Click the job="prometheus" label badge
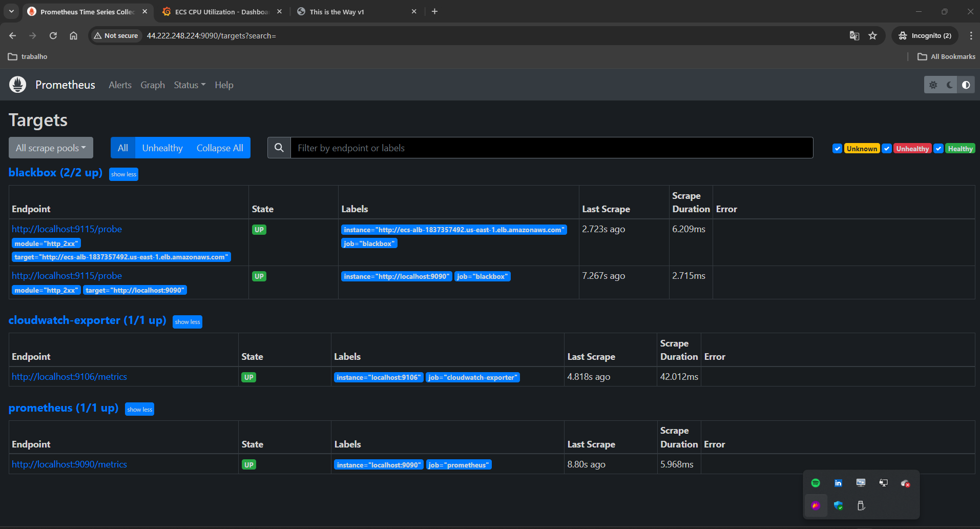The width and height of the screenshot is (980, 529). click(x=458, y=465)
